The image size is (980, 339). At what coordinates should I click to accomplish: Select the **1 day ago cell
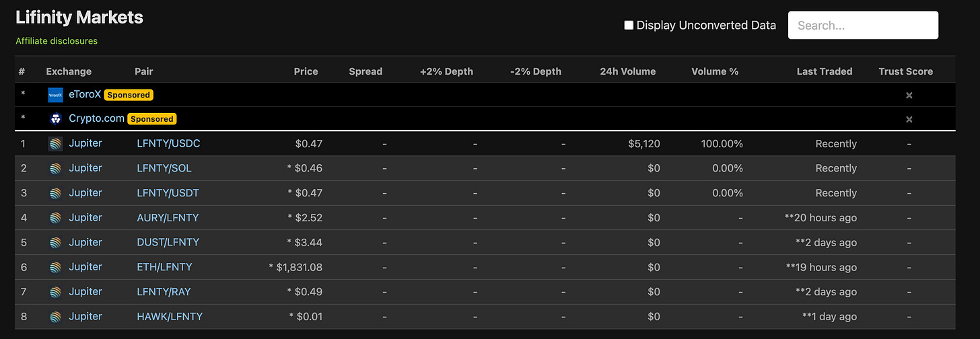coord(829,317)
